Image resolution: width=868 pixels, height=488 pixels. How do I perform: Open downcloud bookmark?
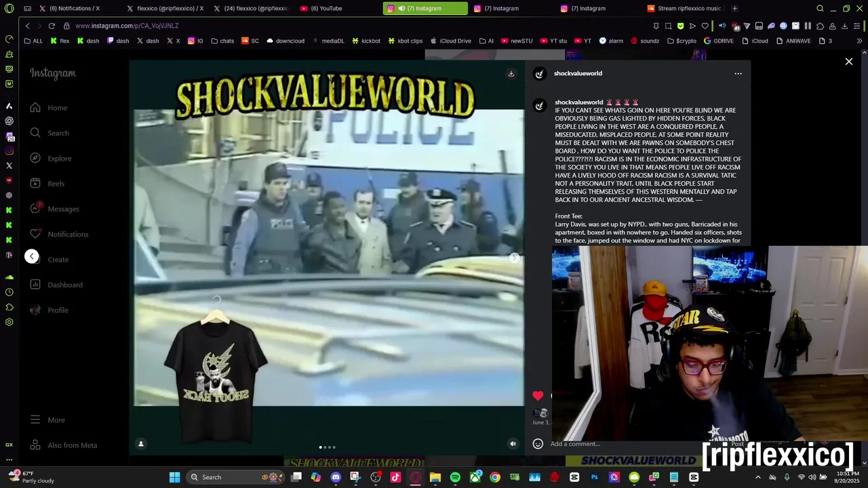click(285, 41)
